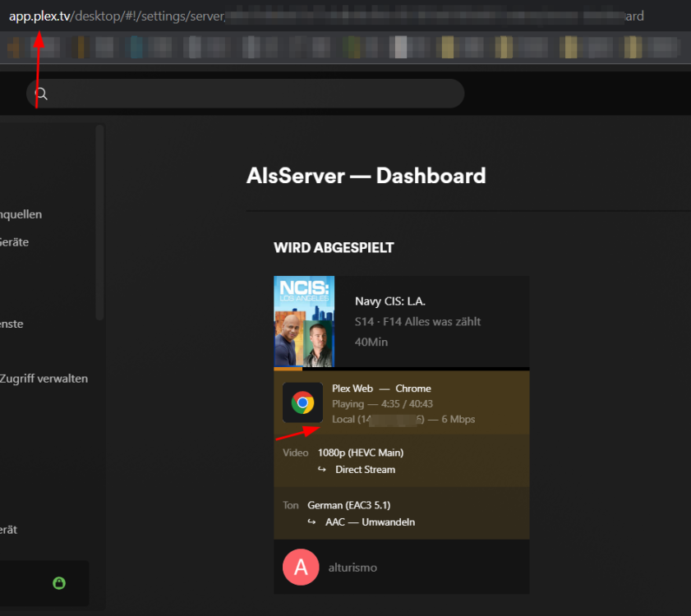Click the 1080p (HEVC Main) video value
The height and width of the screenshot is (616, 691).
click(361, 453)
